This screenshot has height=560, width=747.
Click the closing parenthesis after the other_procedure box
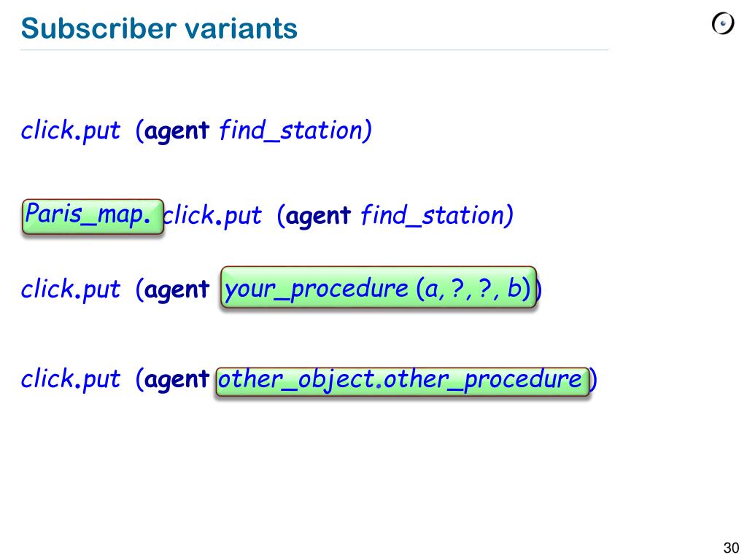click(594, 380)
